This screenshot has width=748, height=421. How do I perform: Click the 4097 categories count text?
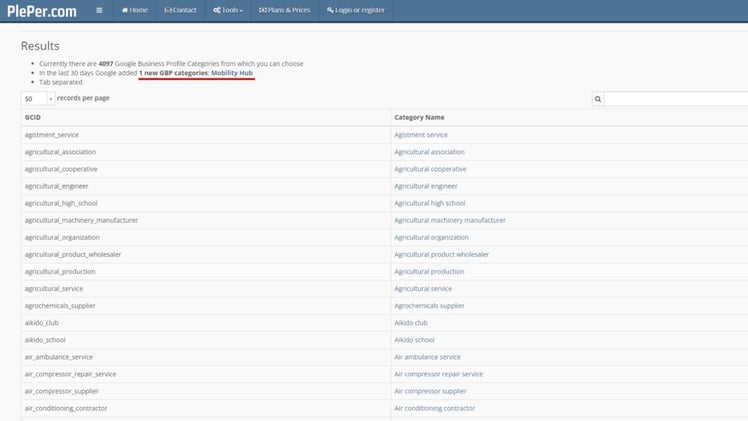coord(105,63)
